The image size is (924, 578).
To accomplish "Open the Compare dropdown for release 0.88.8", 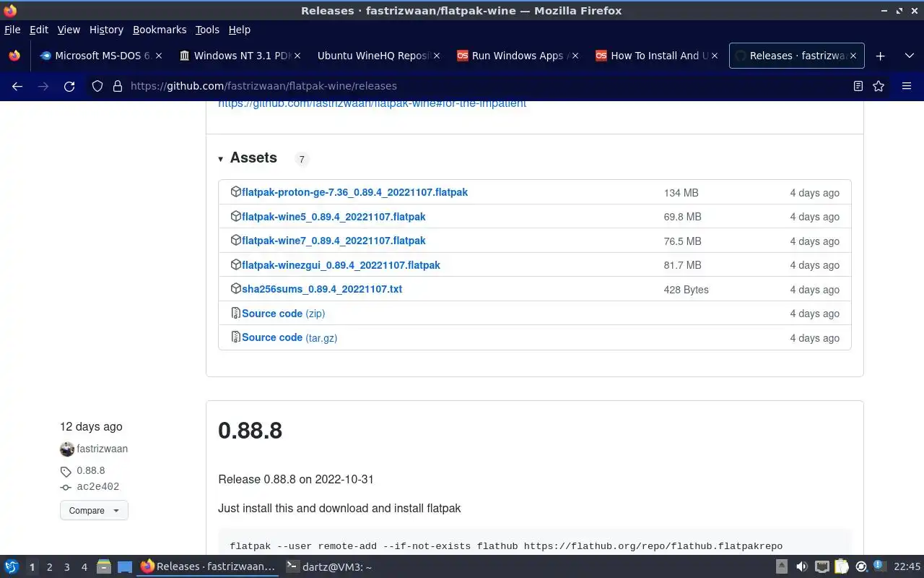I will 94,510.
